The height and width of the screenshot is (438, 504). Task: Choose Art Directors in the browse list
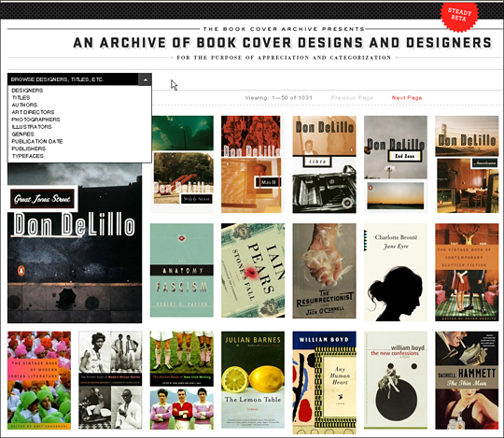point(33,112)
